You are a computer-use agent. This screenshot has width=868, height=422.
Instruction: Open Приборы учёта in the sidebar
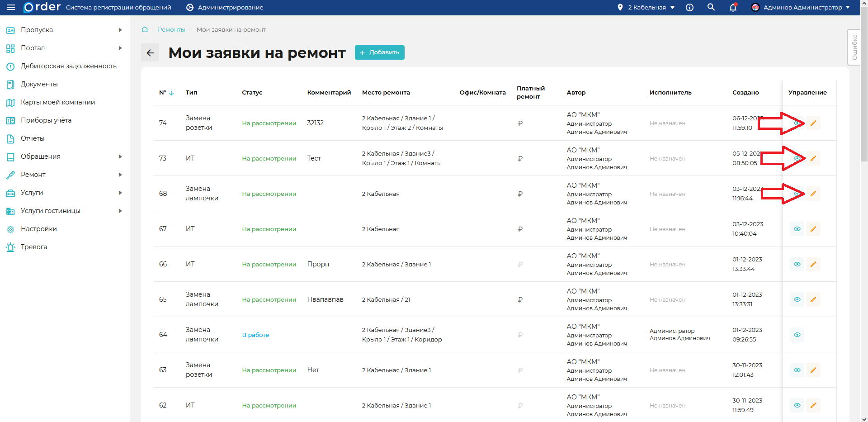tap(46, 120)
